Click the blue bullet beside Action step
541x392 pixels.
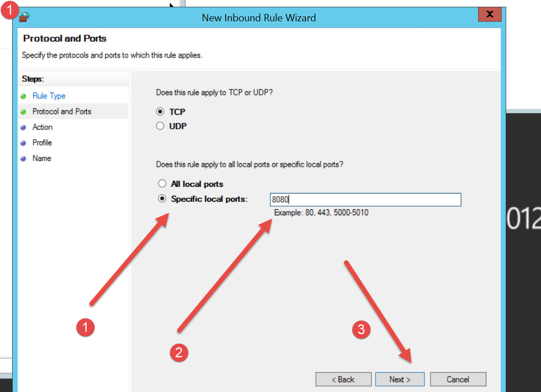point(23,128)
